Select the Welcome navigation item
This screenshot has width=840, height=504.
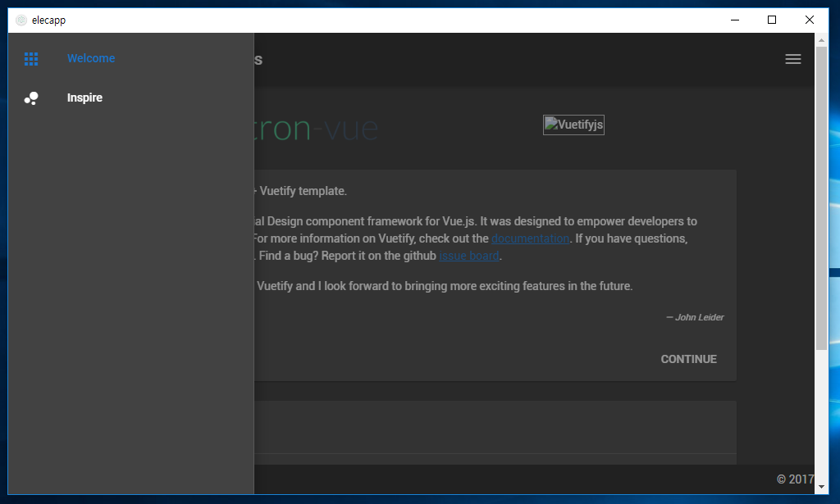130,58
